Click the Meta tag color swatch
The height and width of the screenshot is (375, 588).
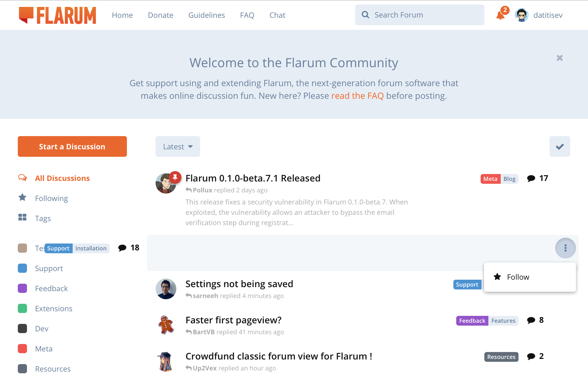(x=22, y=349)
